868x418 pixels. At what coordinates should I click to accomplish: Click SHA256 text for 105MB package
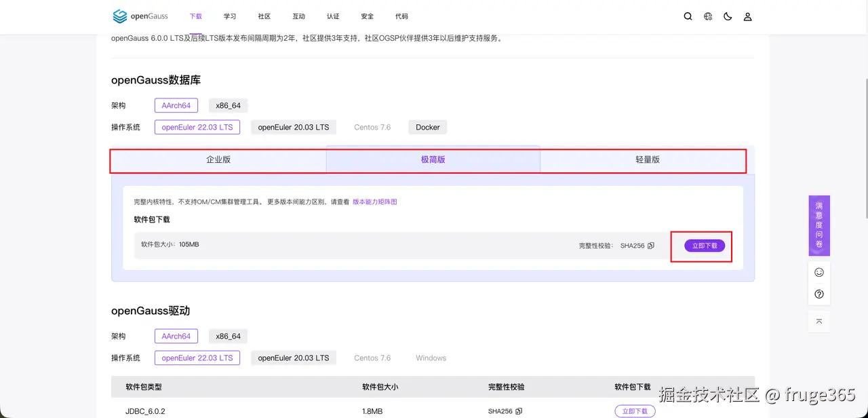(632, 246)
